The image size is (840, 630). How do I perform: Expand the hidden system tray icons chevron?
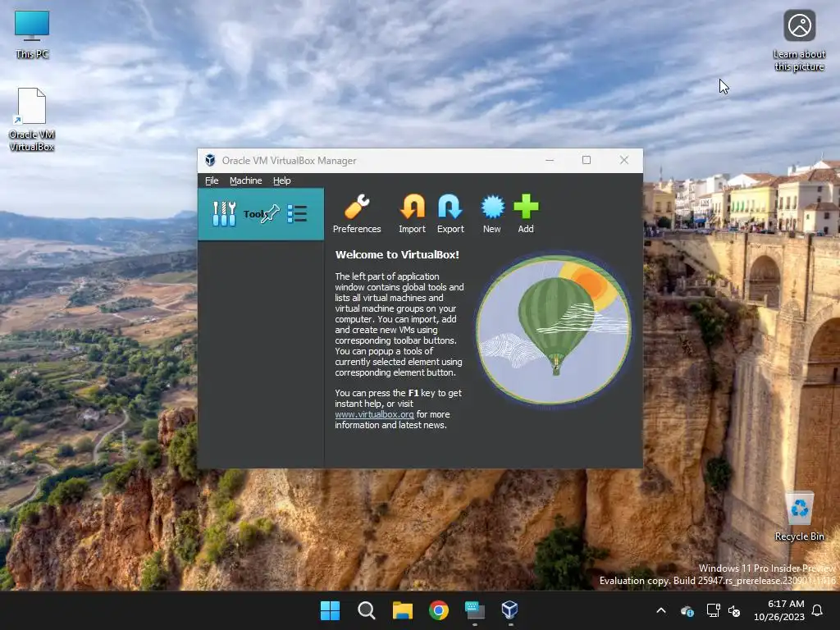tap(661, 610)
